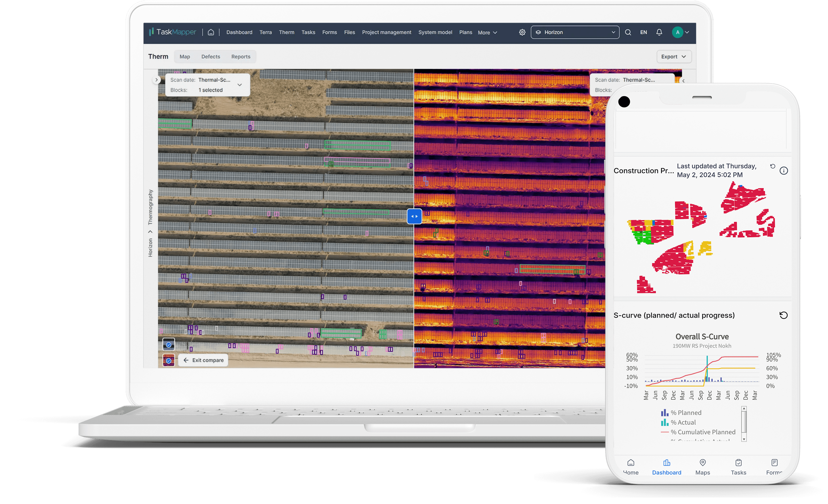Open settings gear in top bar
The image size is (828, 504).
tap(522, 32)
